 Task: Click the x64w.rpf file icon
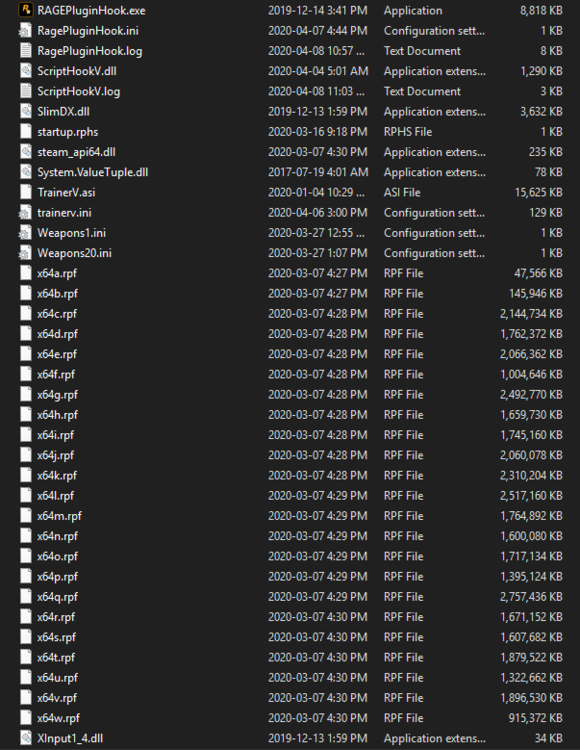(x=26, y=717)
